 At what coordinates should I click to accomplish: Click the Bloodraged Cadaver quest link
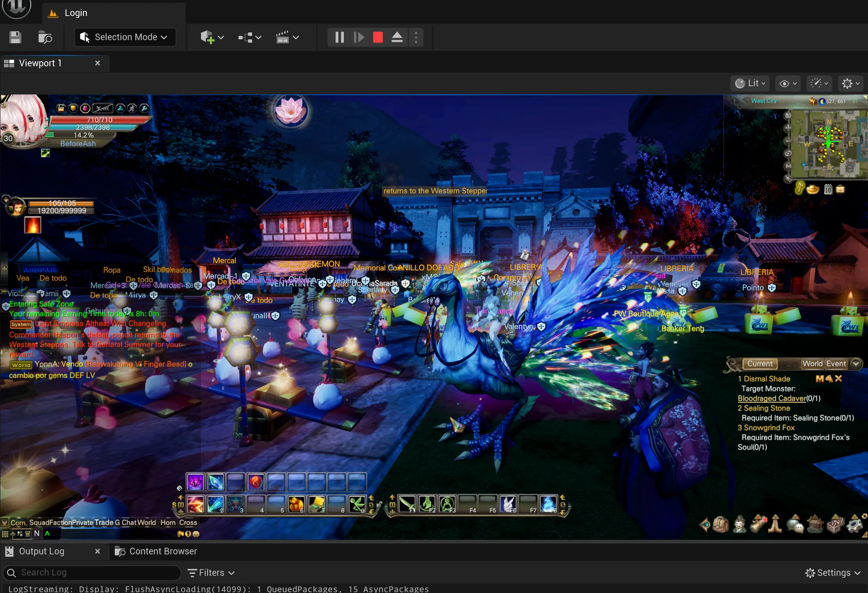click(x=772, y=398)
